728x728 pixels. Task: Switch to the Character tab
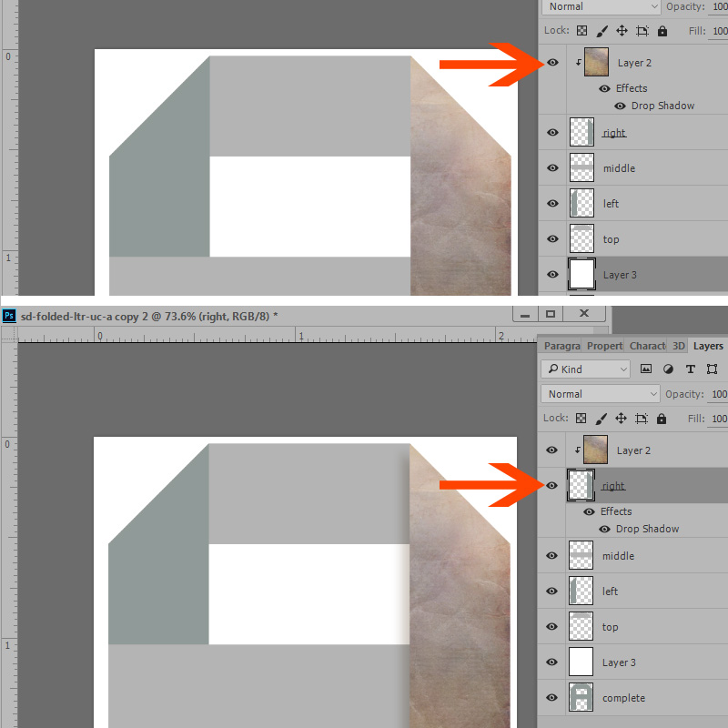click(x=647, y=346)
